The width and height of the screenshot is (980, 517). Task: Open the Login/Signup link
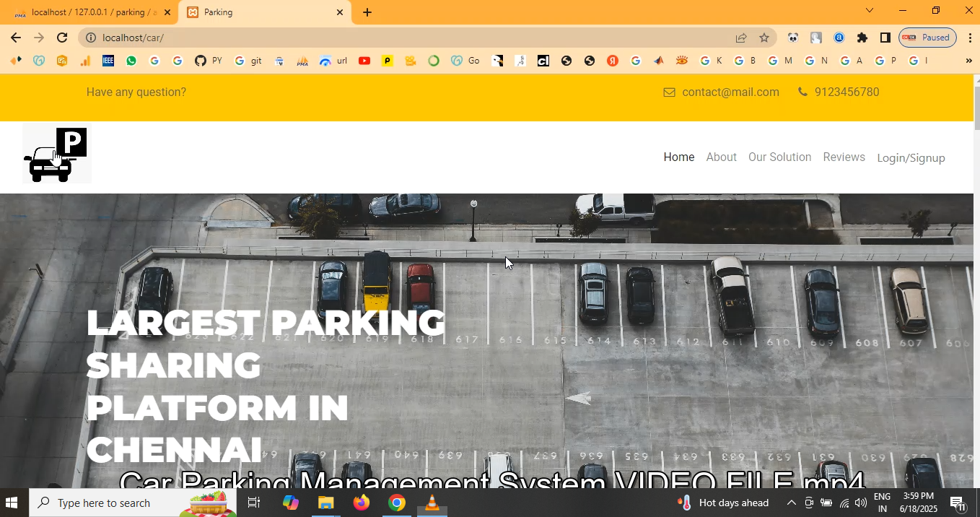coord(911,158)
